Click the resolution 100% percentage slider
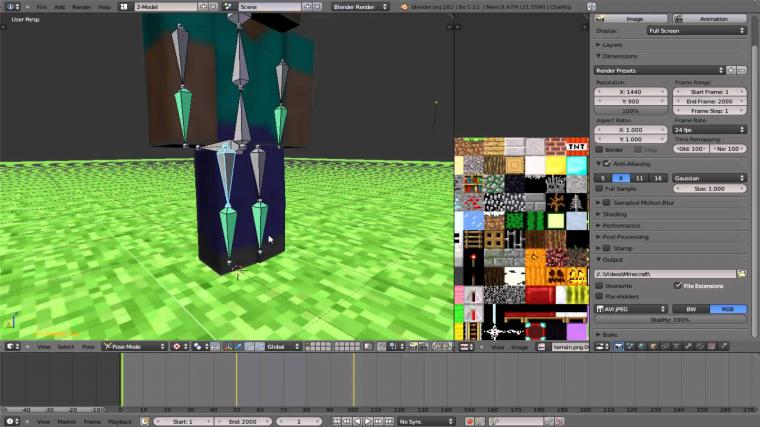The image size is (760, 427). coord(631,111)
